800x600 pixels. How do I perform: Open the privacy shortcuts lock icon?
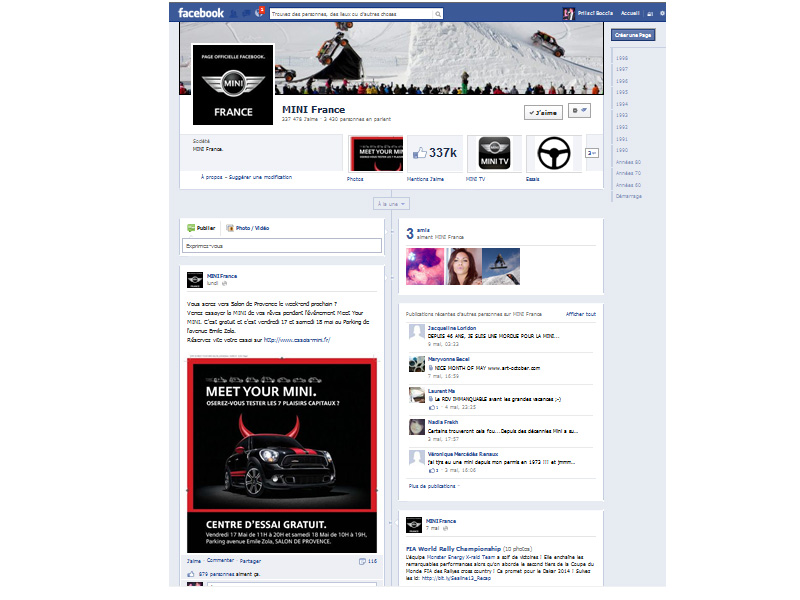pos(650,14)
